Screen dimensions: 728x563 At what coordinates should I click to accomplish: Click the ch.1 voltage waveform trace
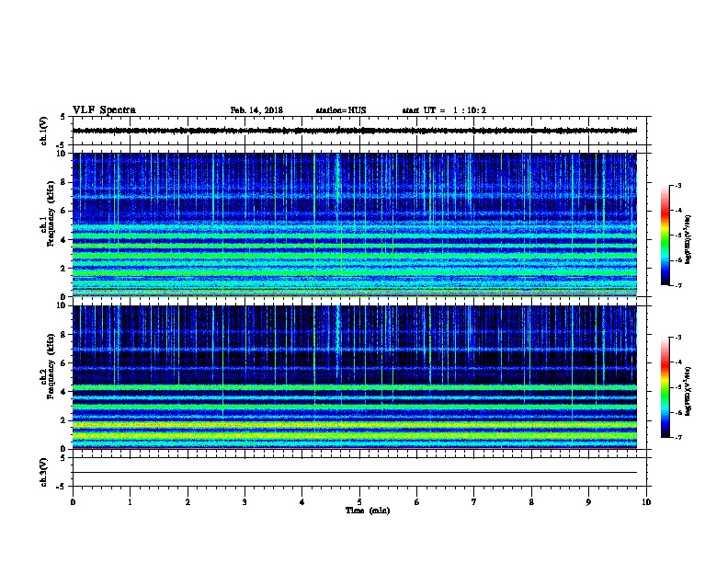click(x=354, y=131)
